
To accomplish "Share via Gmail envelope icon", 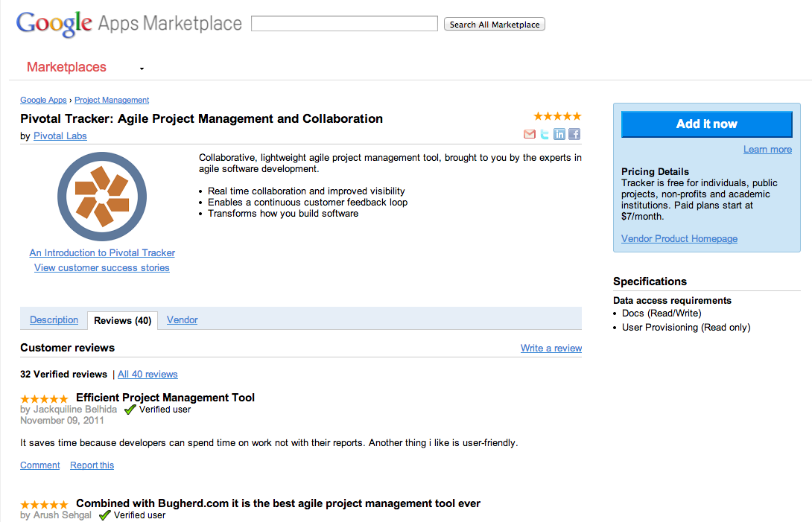I will pyautogui.click(x=529, y=135).
